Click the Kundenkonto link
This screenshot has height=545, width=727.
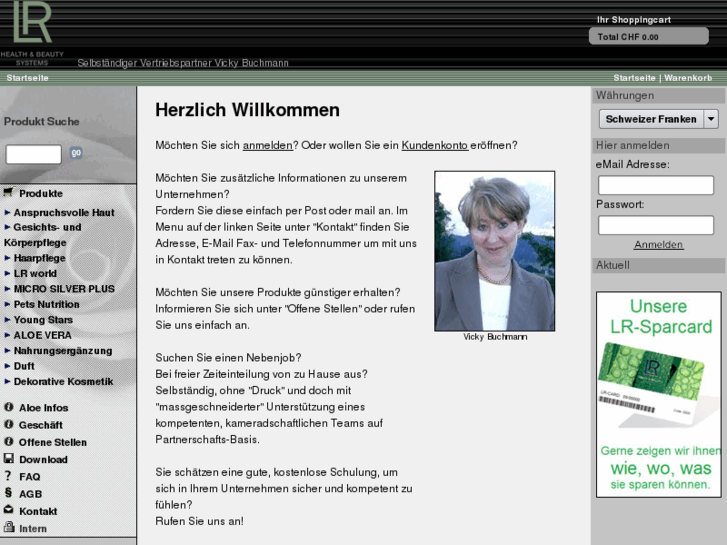pyautogui.click(x=435, y=145)
